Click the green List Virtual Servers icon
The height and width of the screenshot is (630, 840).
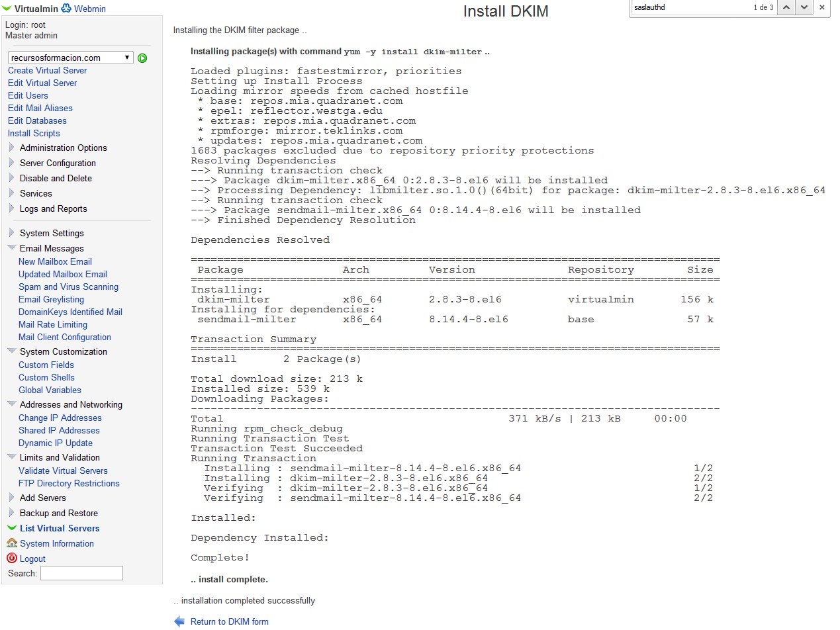pyautogui.click(x=12, y=528)
